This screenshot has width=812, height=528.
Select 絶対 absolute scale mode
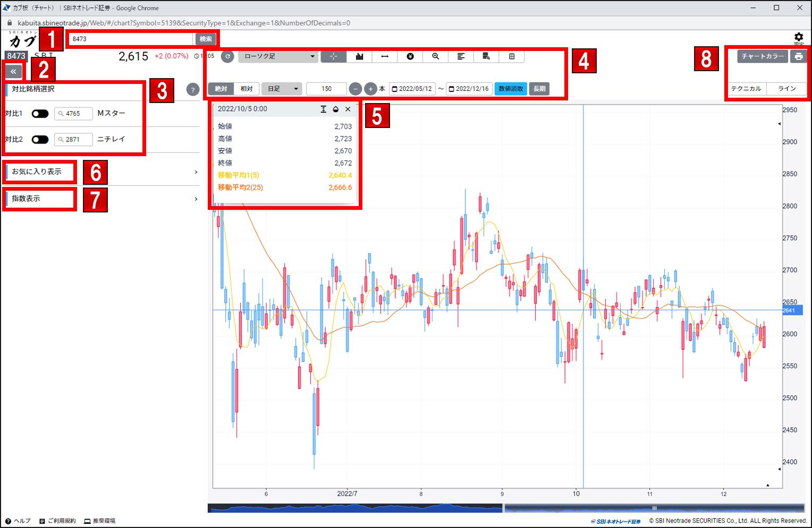[x=221, y=89]
